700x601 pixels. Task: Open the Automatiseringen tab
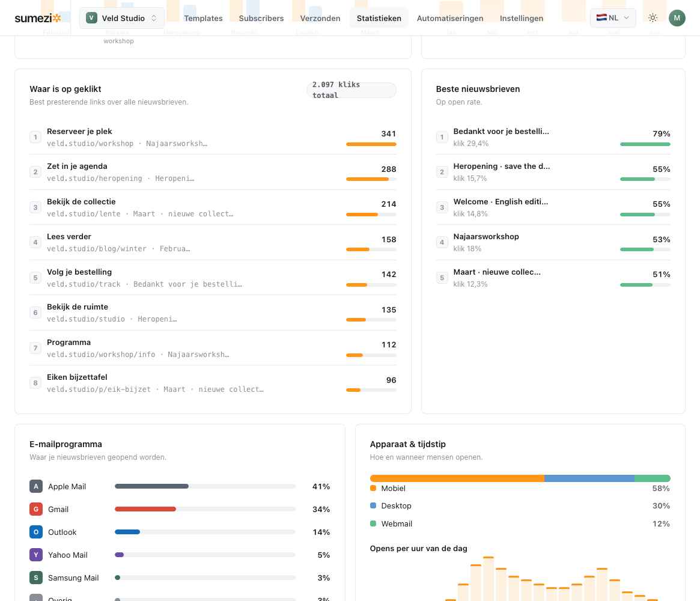tap(450, 18)
